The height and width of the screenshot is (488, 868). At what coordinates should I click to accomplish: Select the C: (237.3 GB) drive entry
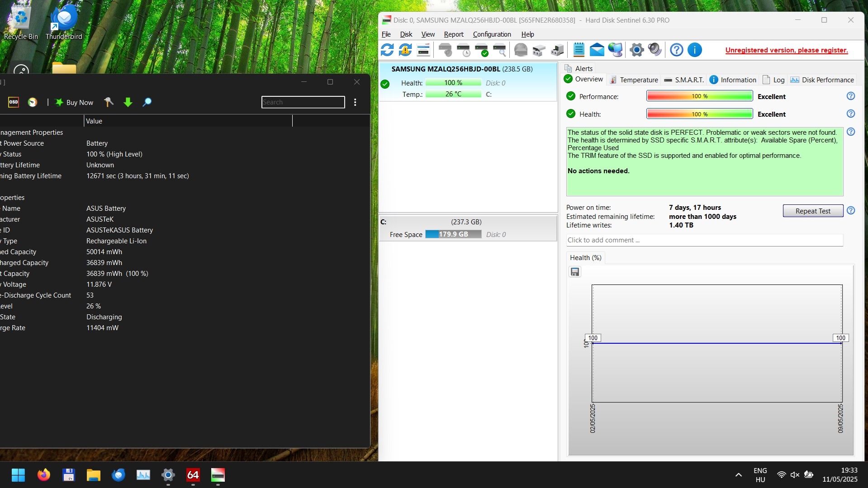click(468, 228)
